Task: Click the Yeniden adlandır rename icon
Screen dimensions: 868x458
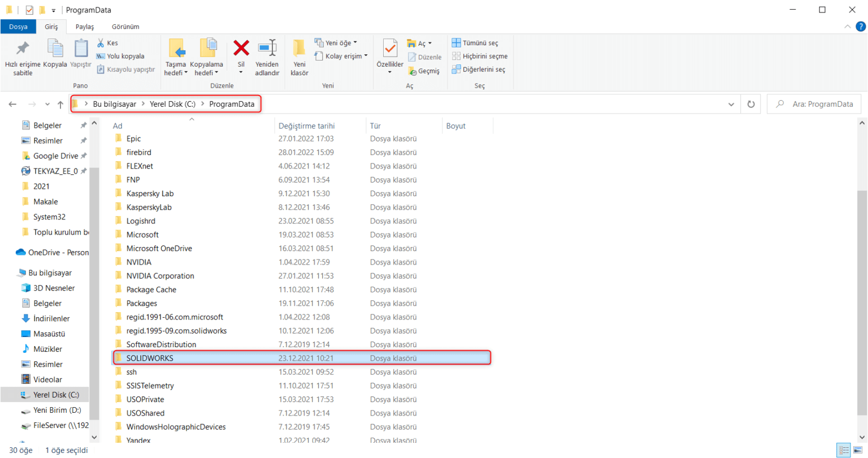Action: 267,49
